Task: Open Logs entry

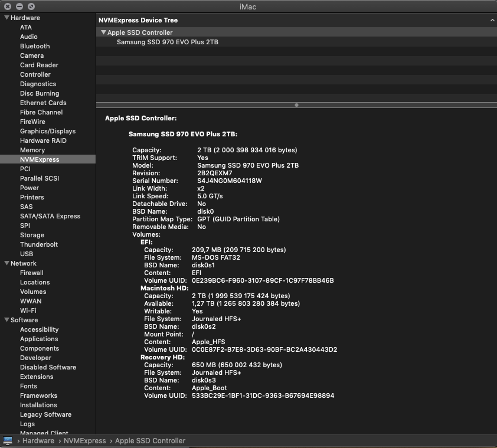Action: tap(27, 424)
